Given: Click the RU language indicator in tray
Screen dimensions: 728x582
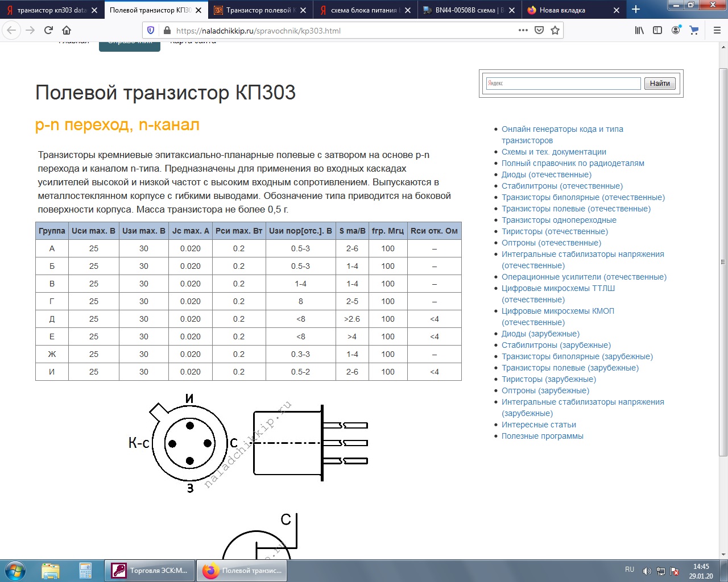Looking at the screenshot, I should pyautogui.click(x=629, y=569).
